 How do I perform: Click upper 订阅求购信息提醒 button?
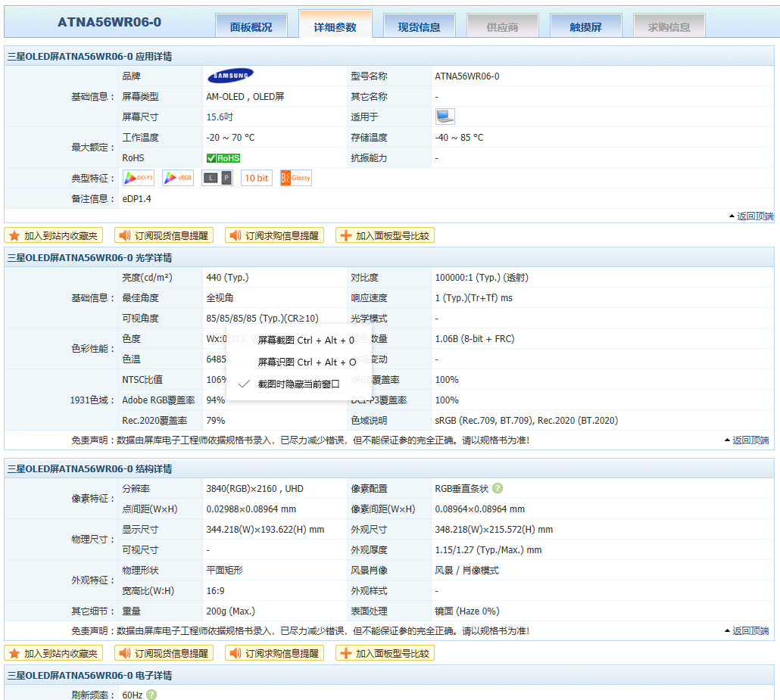point(275,235)
